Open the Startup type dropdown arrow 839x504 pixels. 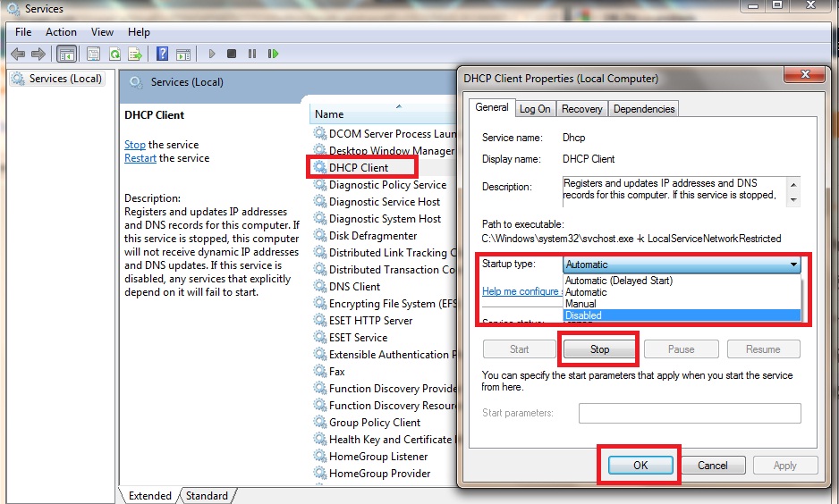tap(793, 265)
